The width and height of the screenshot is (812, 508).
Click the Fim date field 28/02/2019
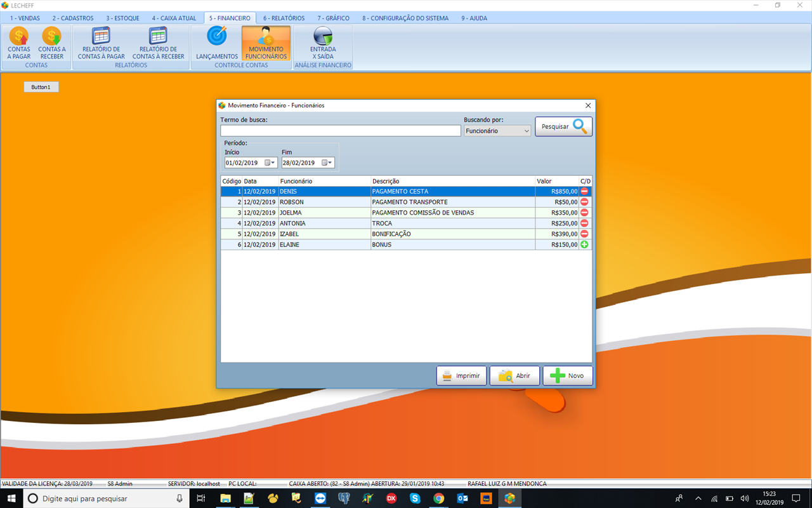(x=308, y=163)
